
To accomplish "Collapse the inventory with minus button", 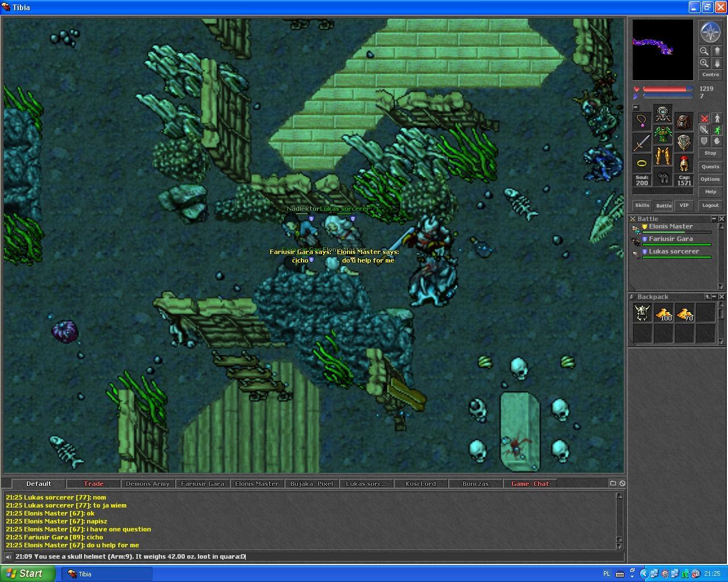I will (636, 107).
